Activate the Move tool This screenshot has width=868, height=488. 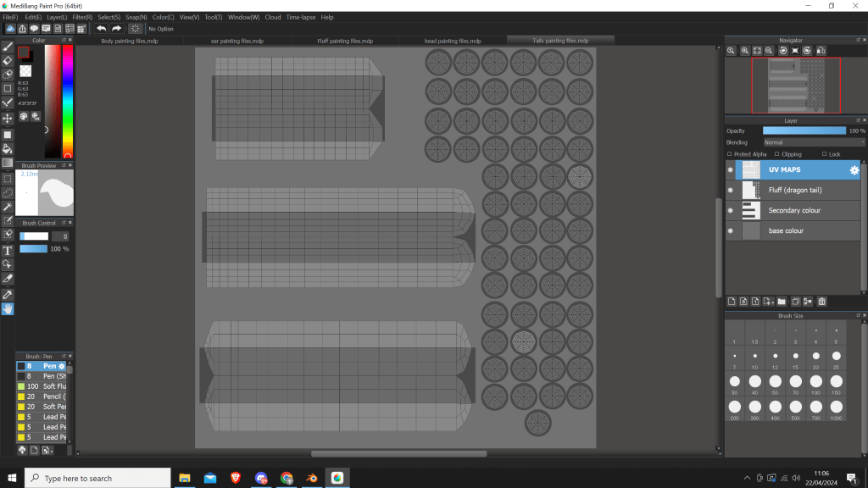[8, 119]
